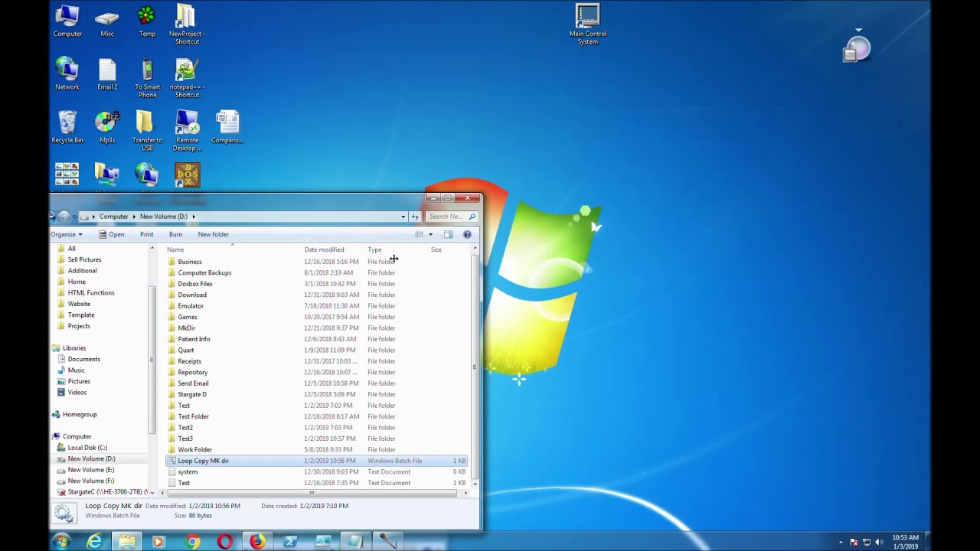The height and width of the screenshot is (551, 980).
Task: Open the recent pages dropdown arrow
Action: 75,217
